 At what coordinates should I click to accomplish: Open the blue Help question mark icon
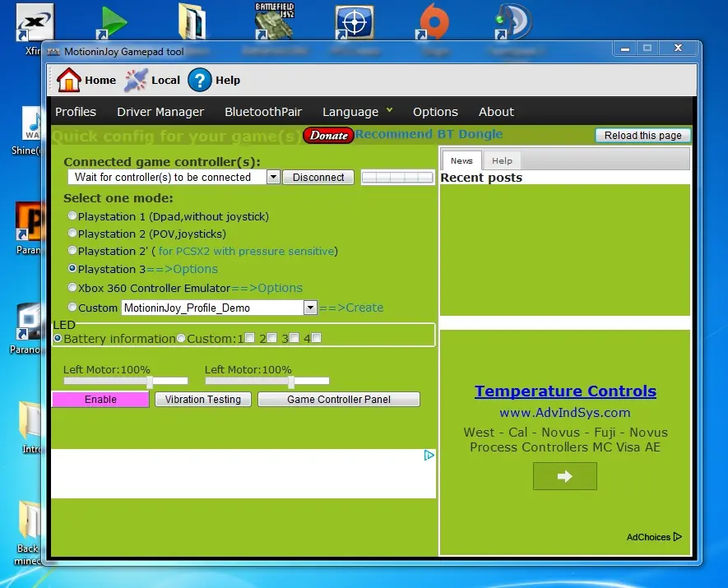click(x=200, y=80)
